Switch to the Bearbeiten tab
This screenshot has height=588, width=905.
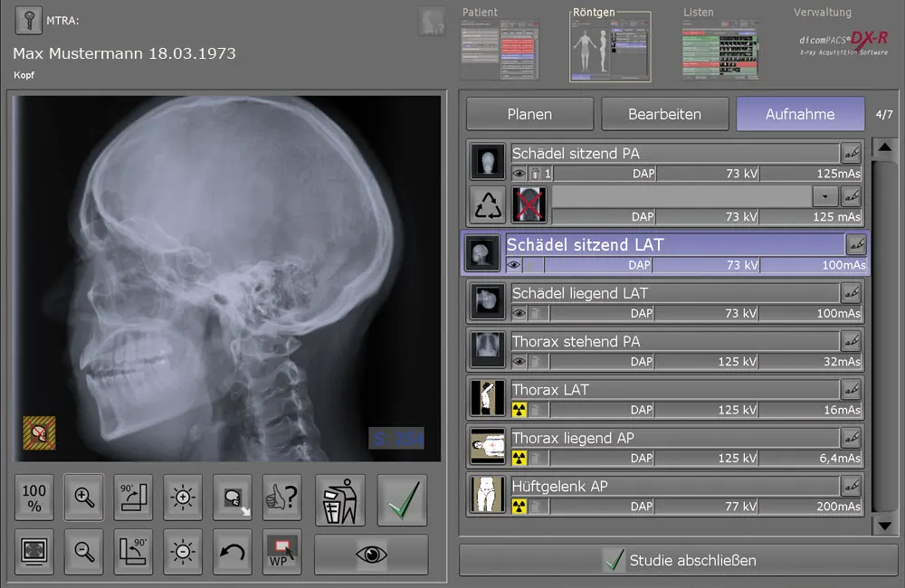(x=664, y=115)
